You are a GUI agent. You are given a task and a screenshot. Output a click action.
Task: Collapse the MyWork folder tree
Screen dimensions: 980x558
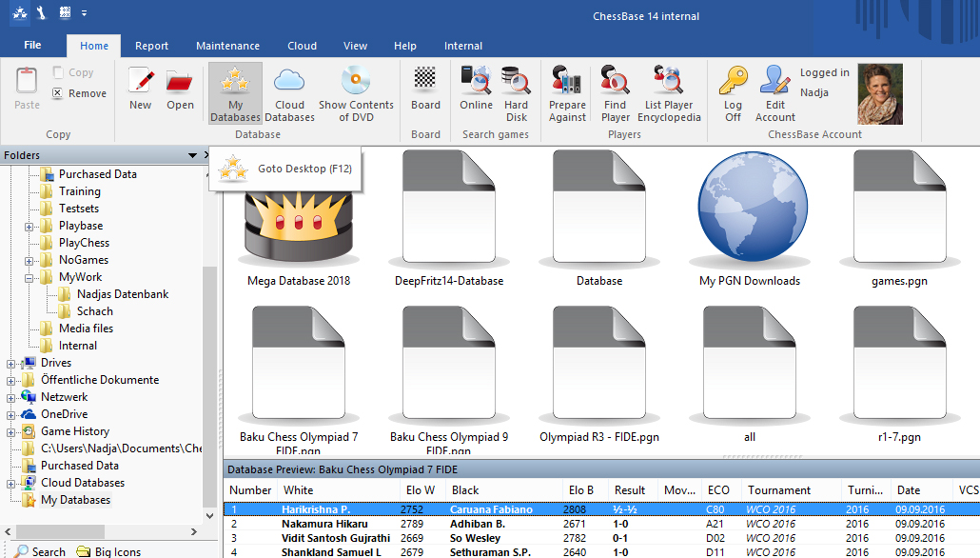29,278
